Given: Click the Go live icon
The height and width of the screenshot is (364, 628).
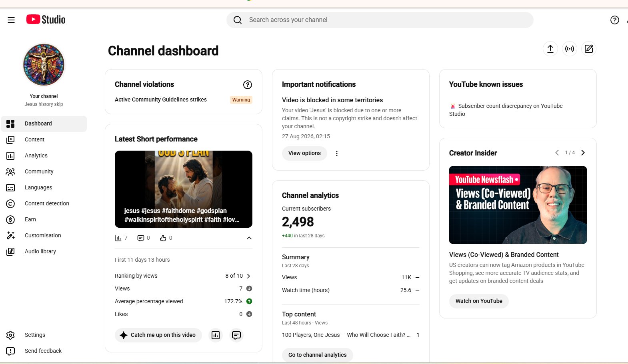Looking at the screenshot, I should click(570, 49).
